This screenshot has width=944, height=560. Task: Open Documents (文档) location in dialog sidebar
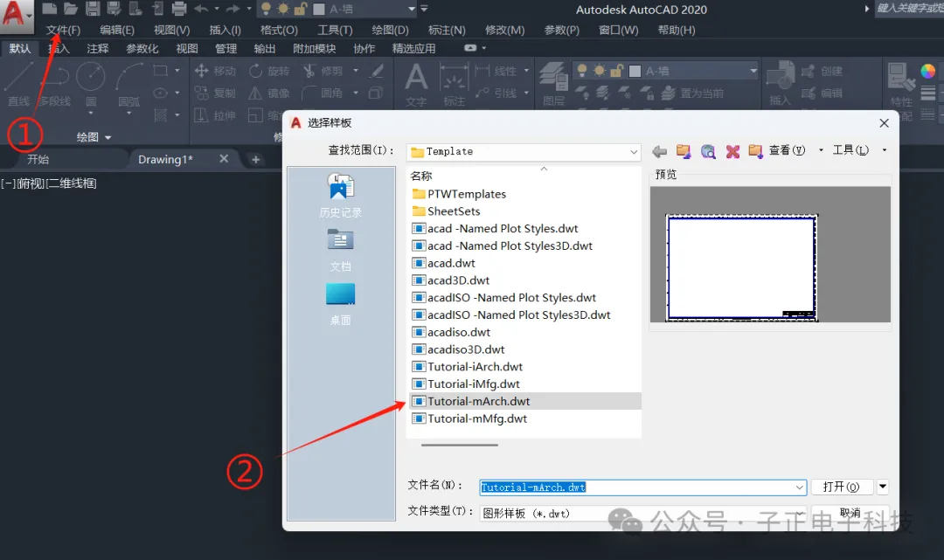[340, 250]
